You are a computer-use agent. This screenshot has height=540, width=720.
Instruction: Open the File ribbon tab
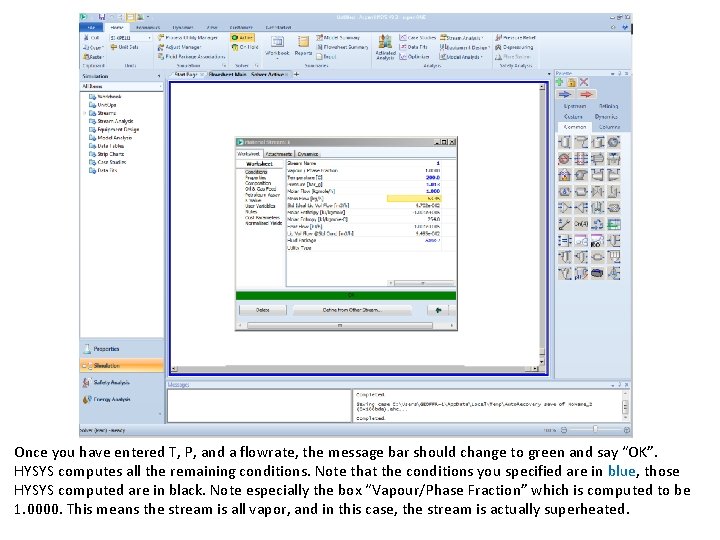91,28
